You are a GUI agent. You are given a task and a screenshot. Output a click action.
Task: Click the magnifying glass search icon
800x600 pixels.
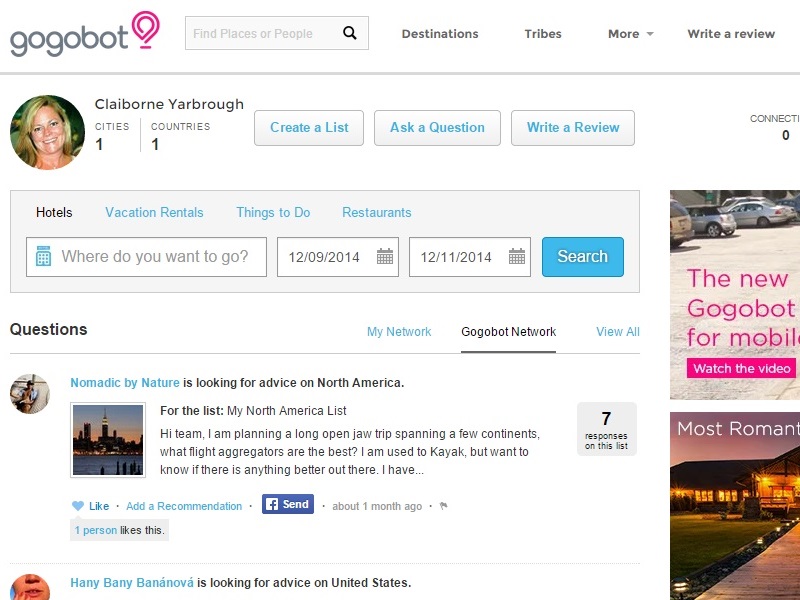[x=350, y=33]
